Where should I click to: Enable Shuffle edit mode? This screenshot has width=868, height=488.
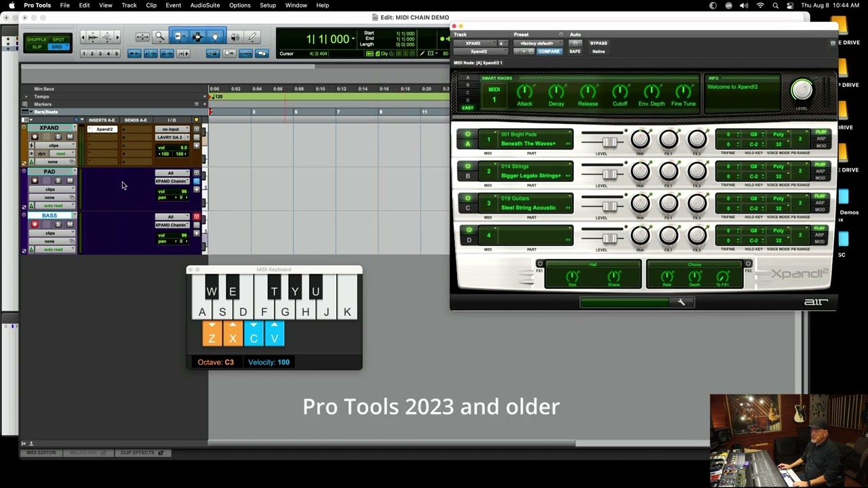(37, 39)
